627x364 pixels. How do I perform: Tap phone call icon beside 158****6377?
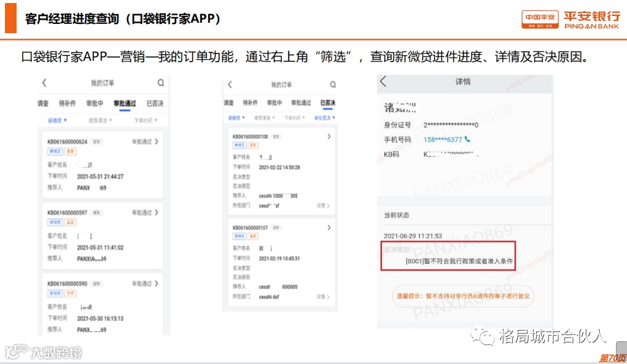pos(467,139)
